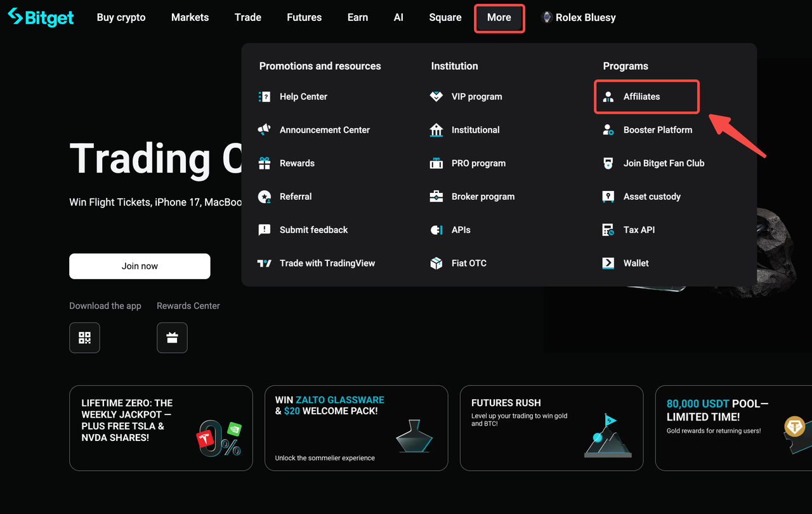Open Trade with TradingView link
This screenshot has width=812, height=514.
pyautogui.click(x=327, y=263)
